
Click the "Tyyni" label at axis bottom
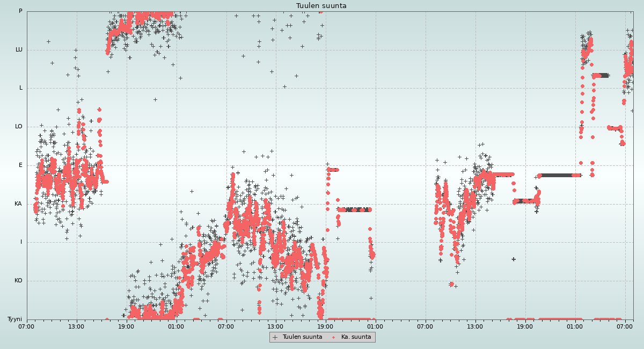(15, 319)
